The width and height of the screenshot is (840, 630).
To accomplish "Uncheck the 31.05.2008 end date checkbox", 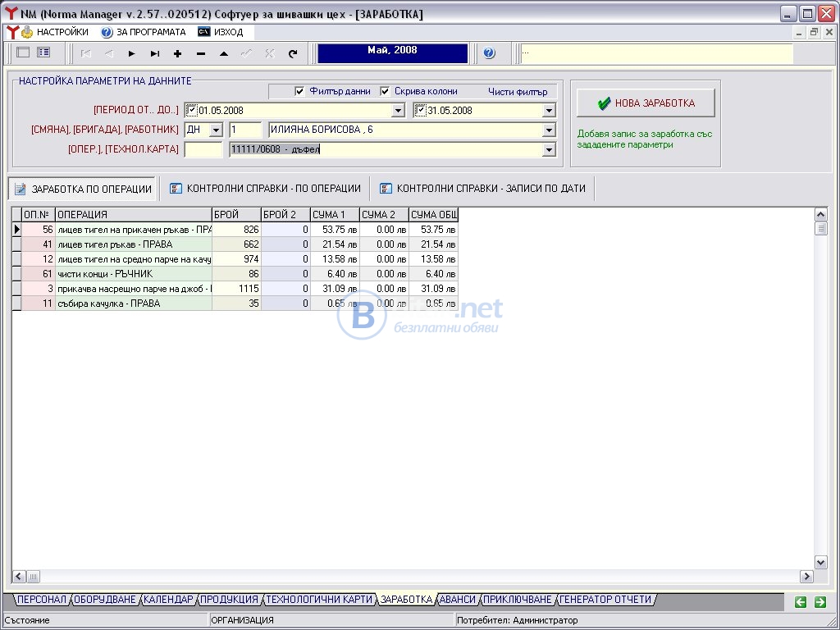I will pyautogui.click(x=421, y=111).
